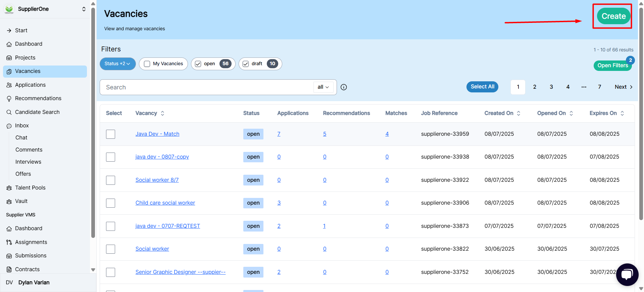The image size is (644, 292).
Task: Open the Child care social worker vacancy
Action: point(165,203)
